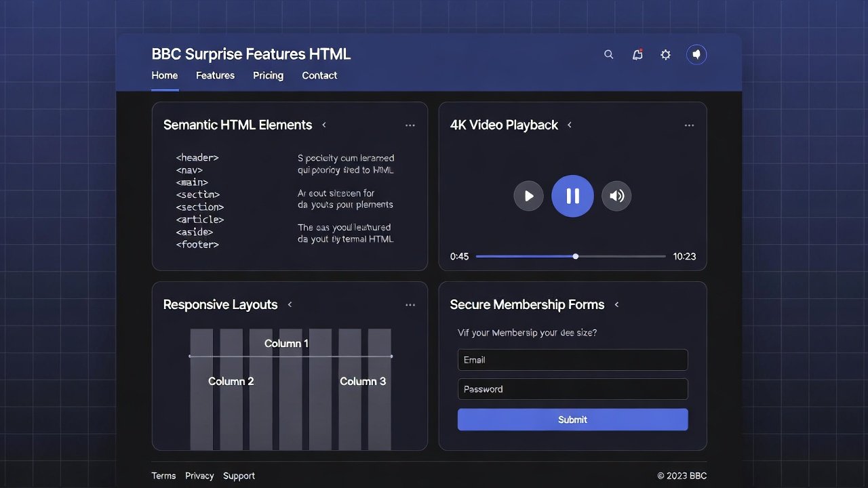Collapse Semantic HTML Elements card chevron

coord(324,125)
